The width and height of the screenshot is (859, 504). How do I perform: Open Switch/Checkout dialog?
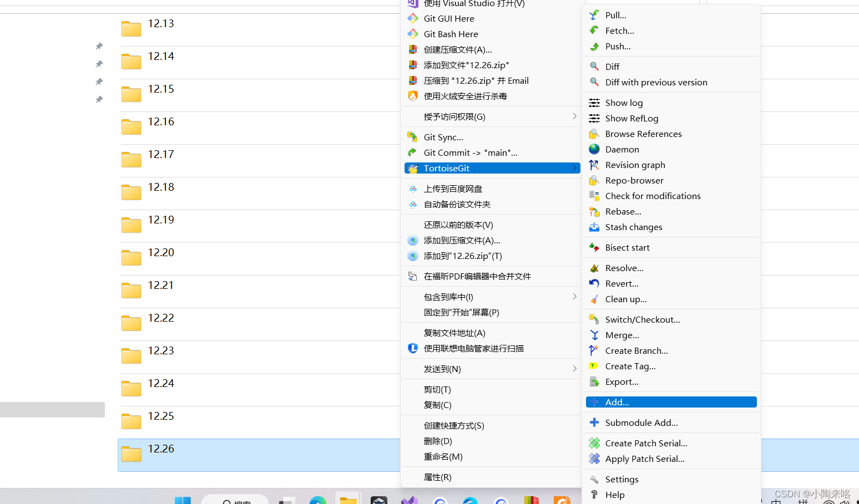coord(642,319)
